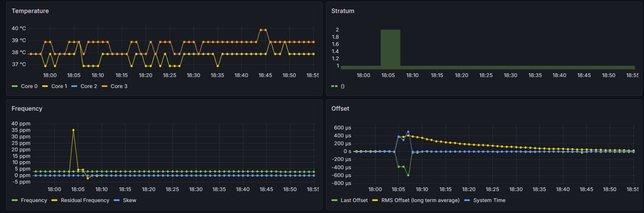This screenshot has width=644, height=213.
Task: Open the Stratum panel title
Action: point(343,11)
